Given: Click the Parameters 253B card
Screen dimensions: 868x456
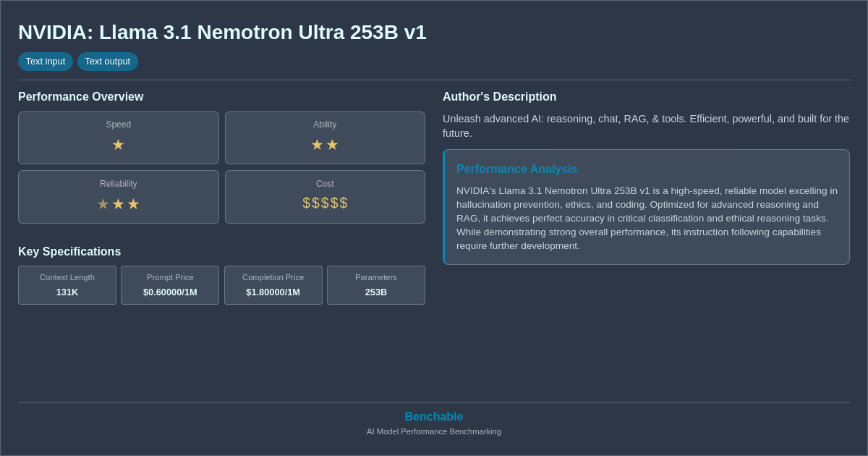Looking at the screenshot, I should point(376,285).
